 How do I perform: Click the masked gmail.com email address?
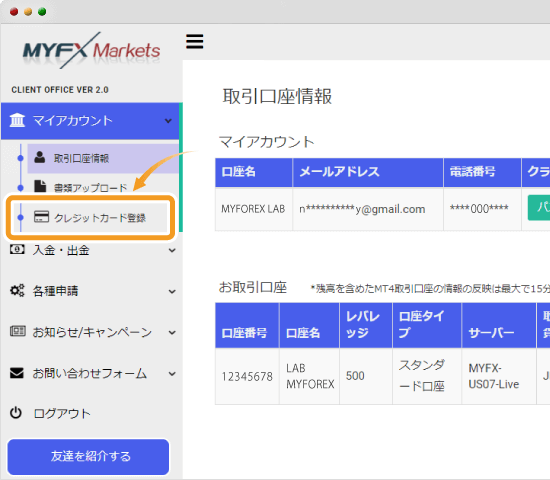[362, 209]
